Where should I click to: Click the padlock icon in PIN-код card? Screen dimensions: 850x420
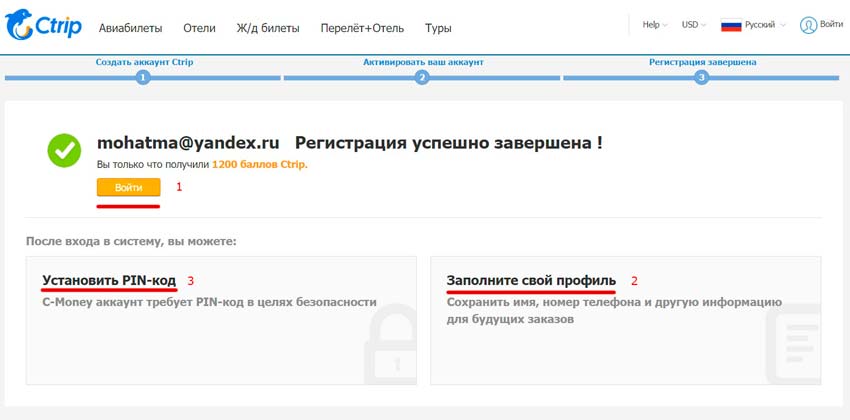click(389, 345)
